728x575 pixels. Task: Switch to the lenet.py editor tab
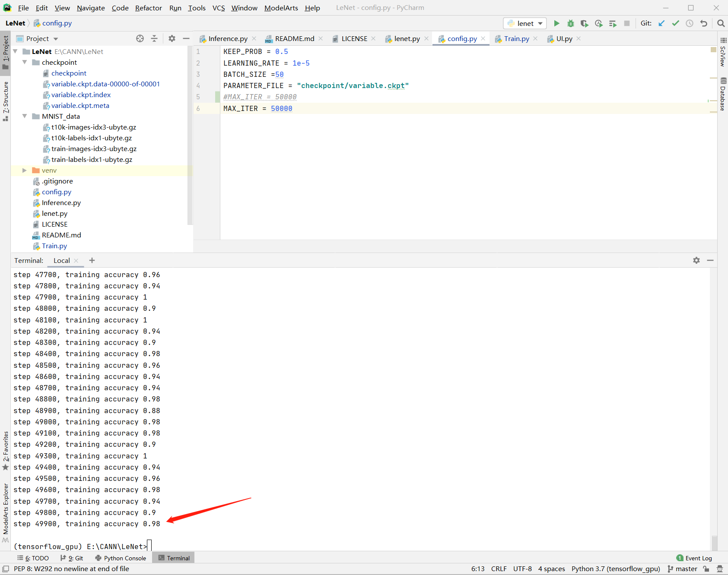click(x=407, y=38)
